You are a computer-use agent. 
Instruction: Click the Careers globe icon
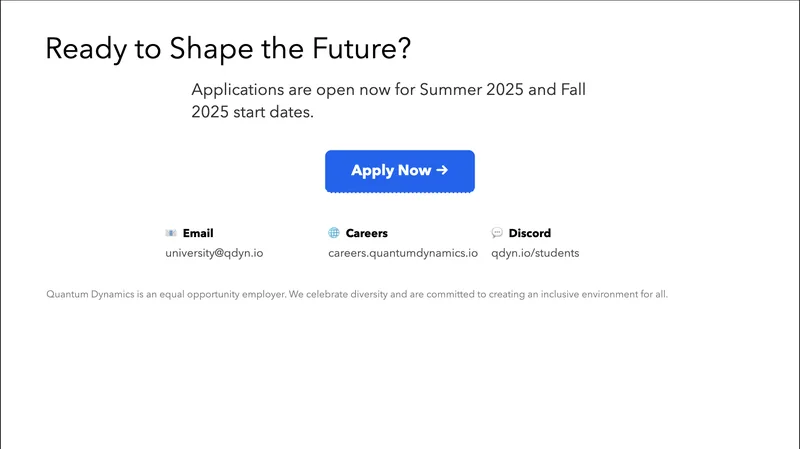point(334,233)
